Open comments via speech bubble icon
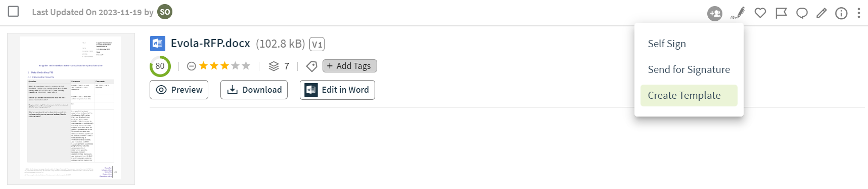 (802, 13)
